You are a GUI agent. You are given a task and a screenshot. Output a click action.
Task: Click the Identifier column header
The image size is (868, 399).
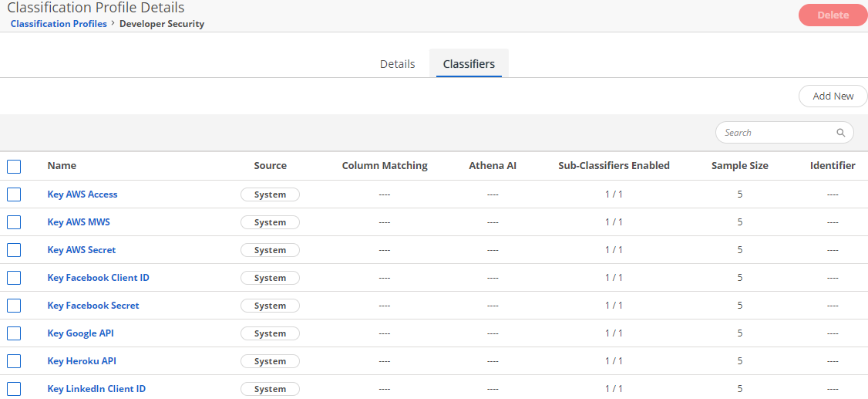(833, 165)
